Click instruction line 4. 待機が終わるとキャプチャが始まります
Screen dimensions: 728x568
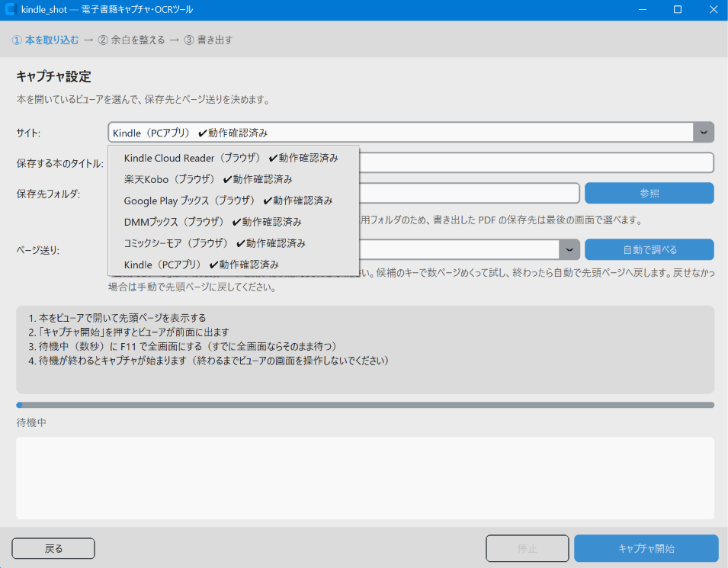[208, 361]
